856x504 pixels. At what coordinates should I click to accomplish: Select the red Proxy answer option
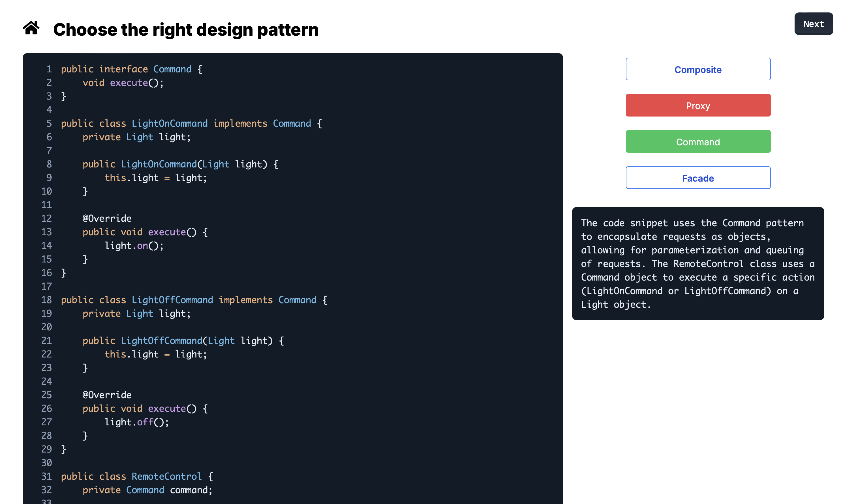698,105
